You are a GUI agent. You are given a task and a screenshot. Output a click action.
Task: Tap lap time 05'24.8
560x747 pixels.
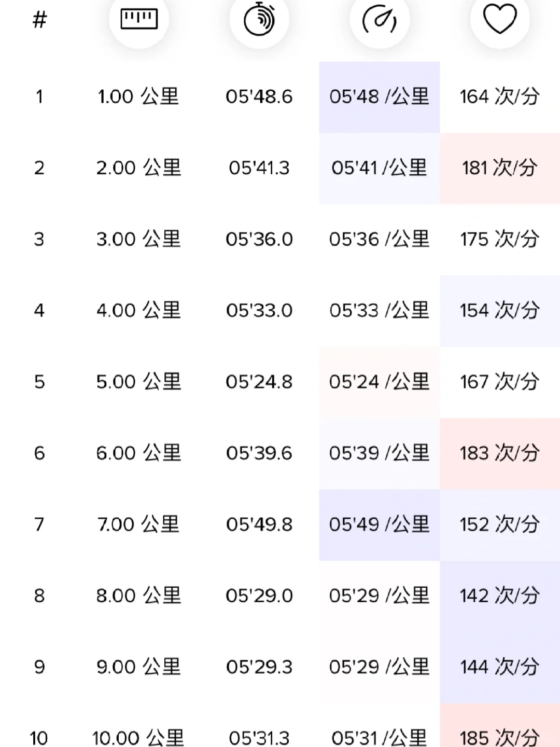259,382
